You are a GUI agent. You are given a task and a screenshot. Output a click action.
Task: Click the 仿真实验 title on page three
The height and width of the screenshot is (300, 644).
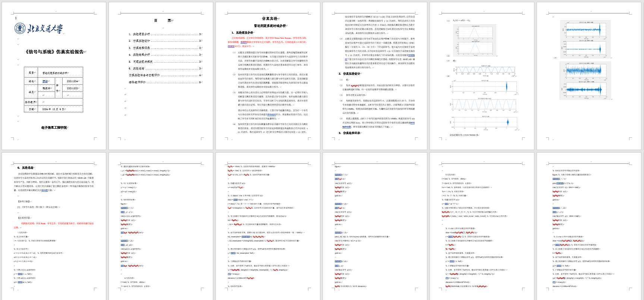[x=270, y=19]
